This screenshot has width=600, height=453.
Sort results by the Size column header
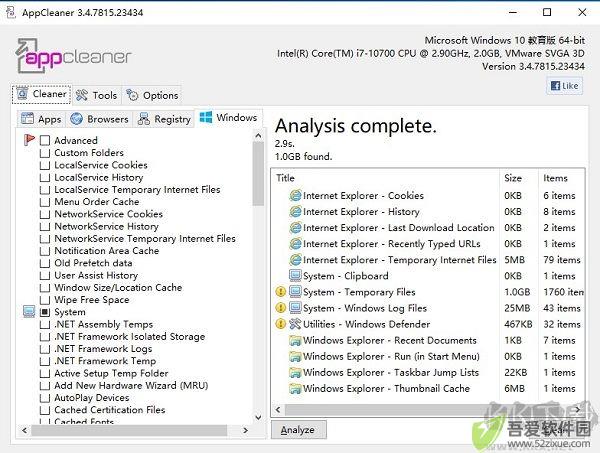(x=519, y=178)
